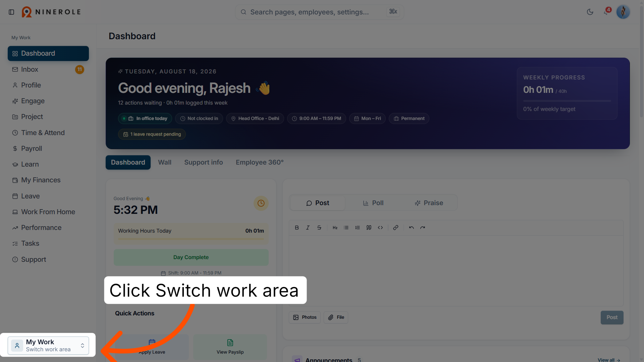Insert H2 heading in editor
Screen dimensions: 644x362
click(335, 228)
